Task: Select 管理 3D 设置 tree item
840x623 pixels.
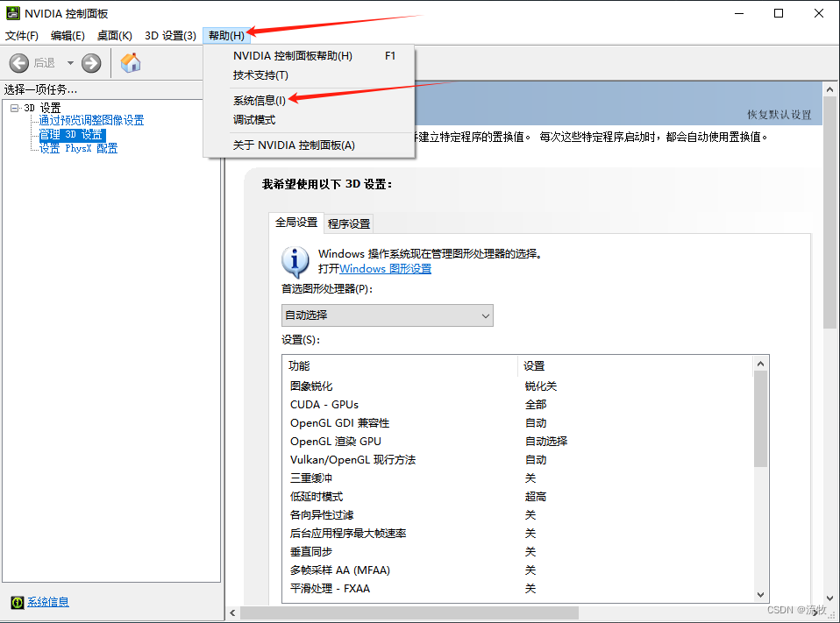Action: (72, 134)
